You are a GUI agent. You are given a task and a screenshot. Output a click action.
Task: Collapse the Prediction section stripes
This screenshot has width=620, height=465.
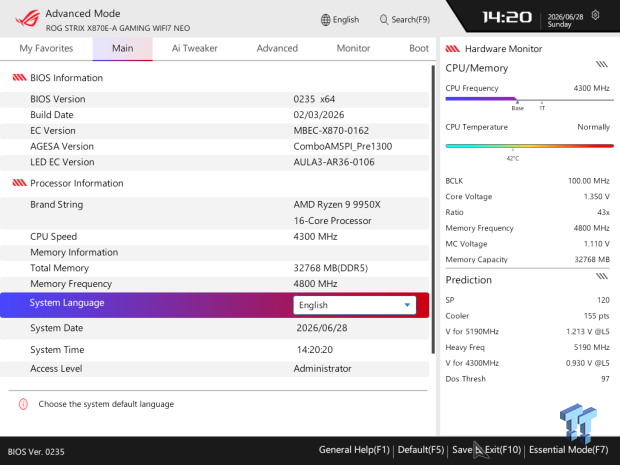click(601, 276)
